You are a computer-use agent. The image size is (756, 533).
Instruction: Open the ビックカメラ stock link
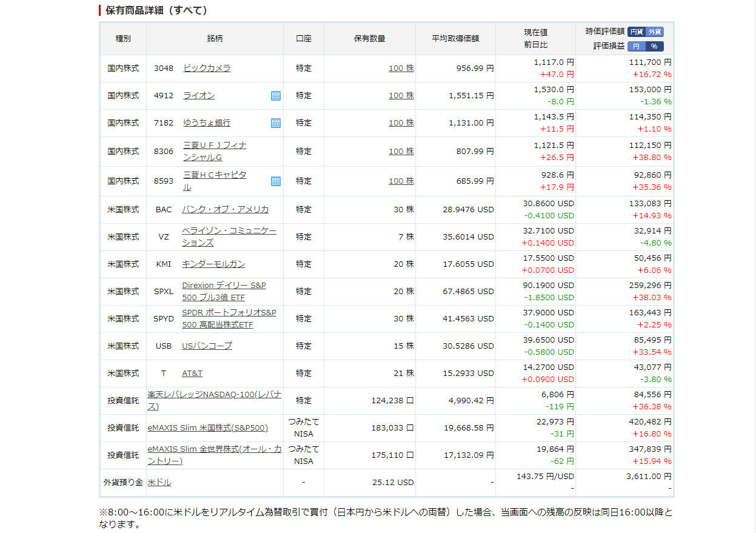point(207,69)
